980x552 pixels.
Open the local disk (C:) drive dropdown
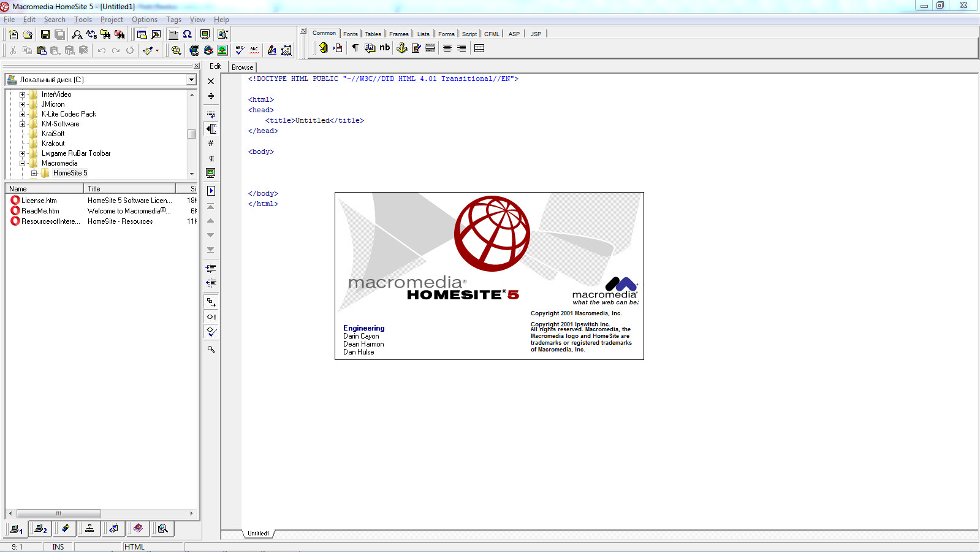tap(191, 80)
